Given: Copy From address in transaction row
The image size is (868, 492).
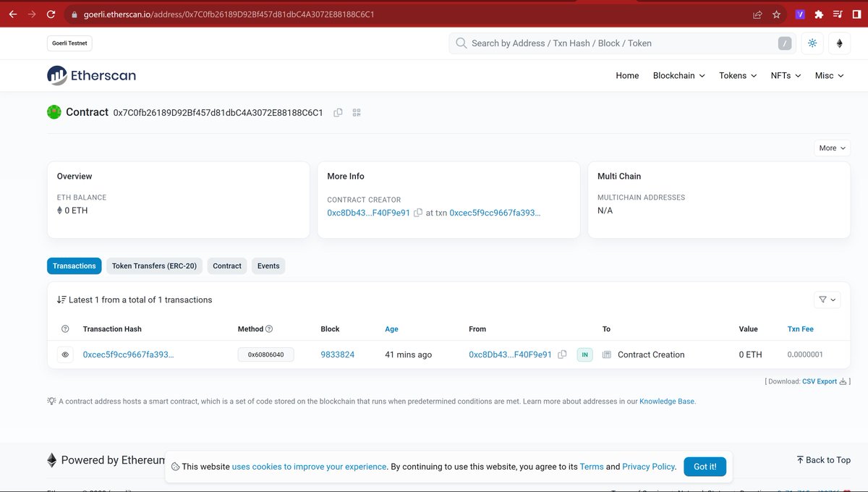Looking at the screenshot, I should click(x=562, y=355).
